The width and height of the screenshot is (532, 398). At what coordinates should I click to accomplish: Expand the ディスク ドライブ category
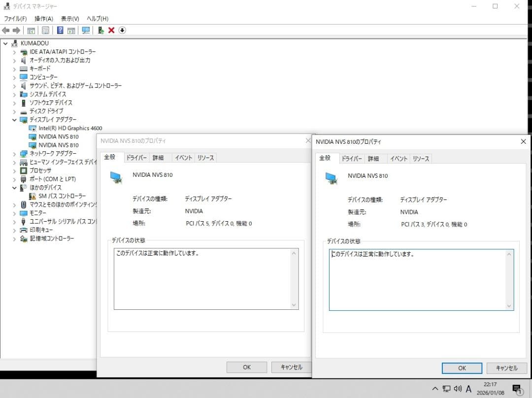coord(14,111)
